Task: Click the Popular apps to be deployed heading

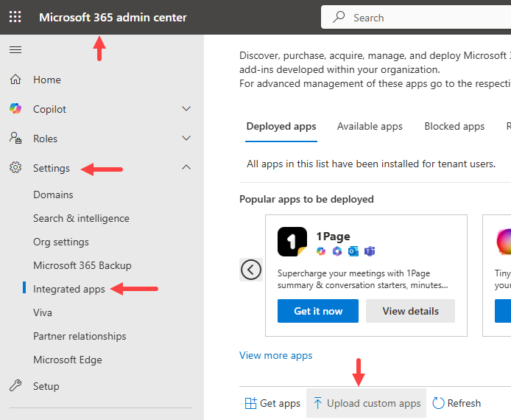Action: 306,199
